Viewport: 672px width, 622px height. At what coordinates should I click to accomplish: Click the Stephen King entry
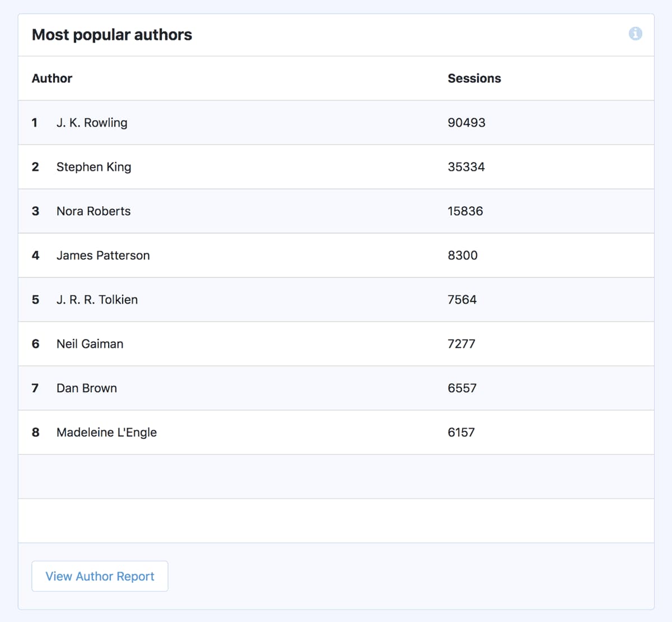coord(94,166)
